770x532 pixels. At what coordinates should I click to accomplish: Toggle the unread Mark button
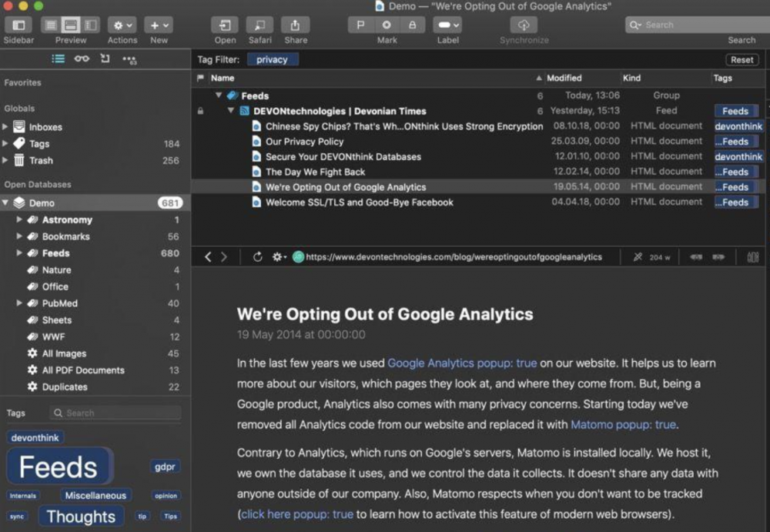[387, 25]
